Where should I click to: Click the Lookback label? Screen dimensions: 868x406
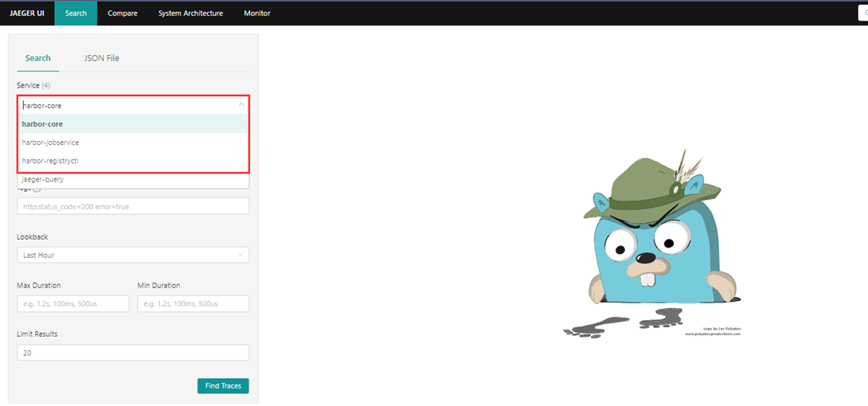(x=33, y=236)
